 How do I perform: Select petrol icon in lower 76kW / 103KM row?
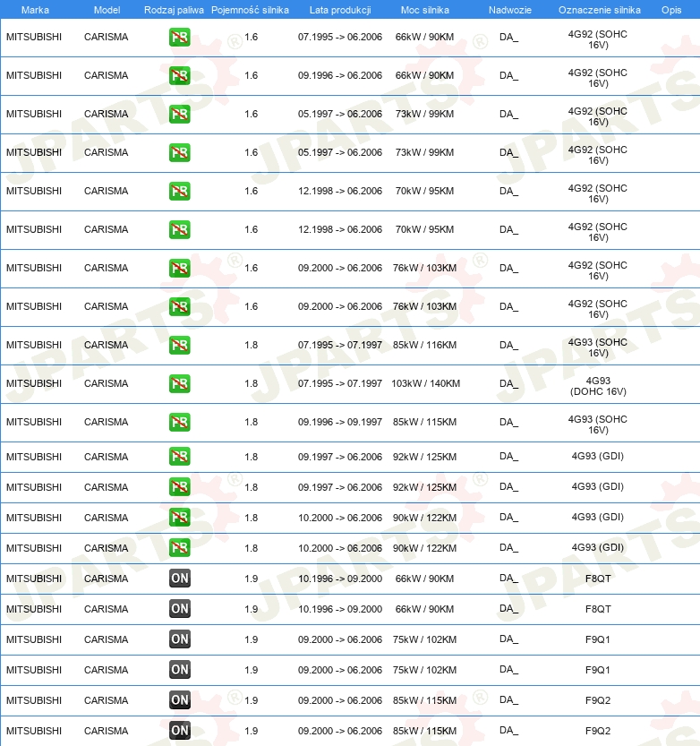click(x=180, y=307)
